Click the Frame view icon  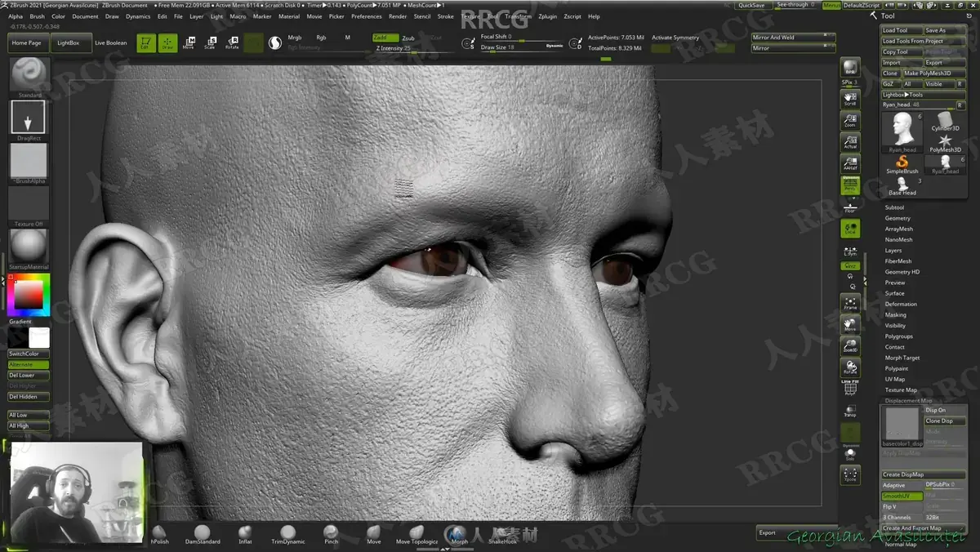click(x=850, y=303)
